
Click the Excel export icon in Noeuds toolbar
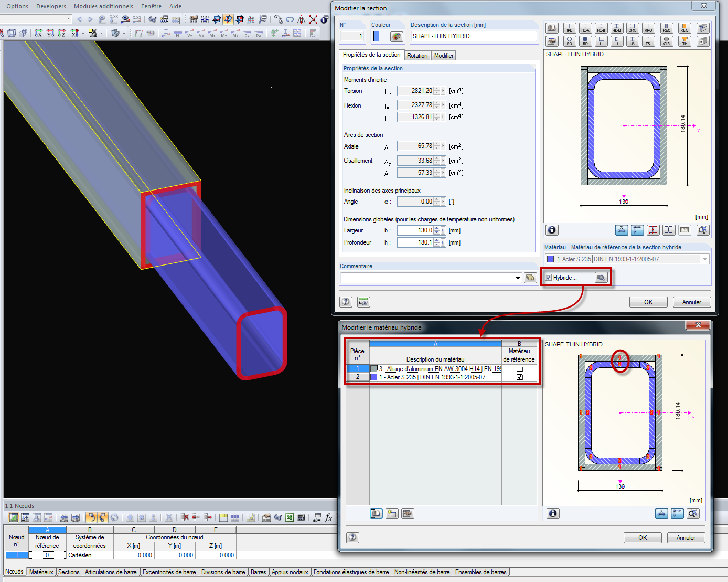[x=290, y=517]
